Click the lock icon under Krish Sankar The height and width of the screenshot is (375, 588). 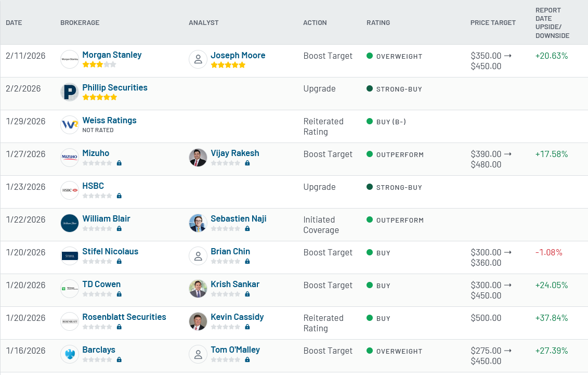coord(247,294)
